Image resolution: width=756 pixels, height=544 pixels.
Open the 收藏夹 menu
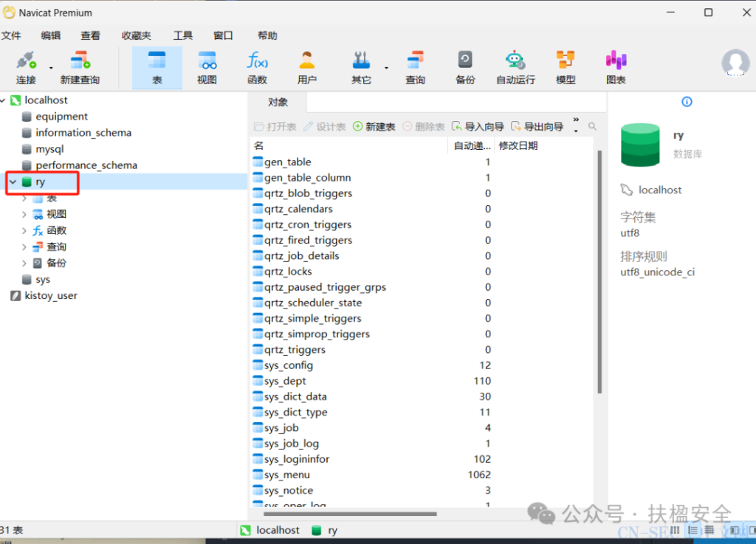[136, 35]
